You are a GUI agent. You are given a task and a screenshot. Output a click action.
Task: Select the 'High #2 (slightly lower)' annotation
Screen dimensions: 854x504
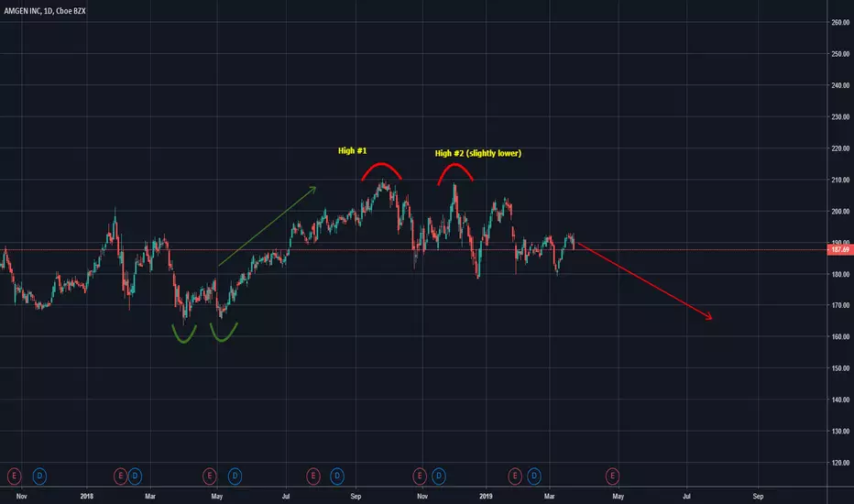point(478,153)
